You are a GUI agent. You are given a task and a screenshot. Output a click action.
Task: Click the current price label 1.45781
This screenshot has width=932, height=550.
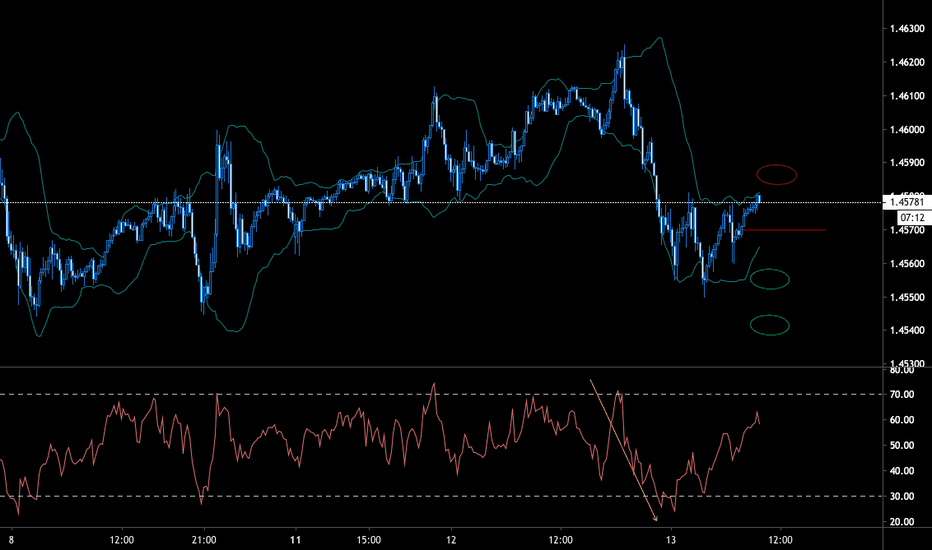click(x=907, y=203)
